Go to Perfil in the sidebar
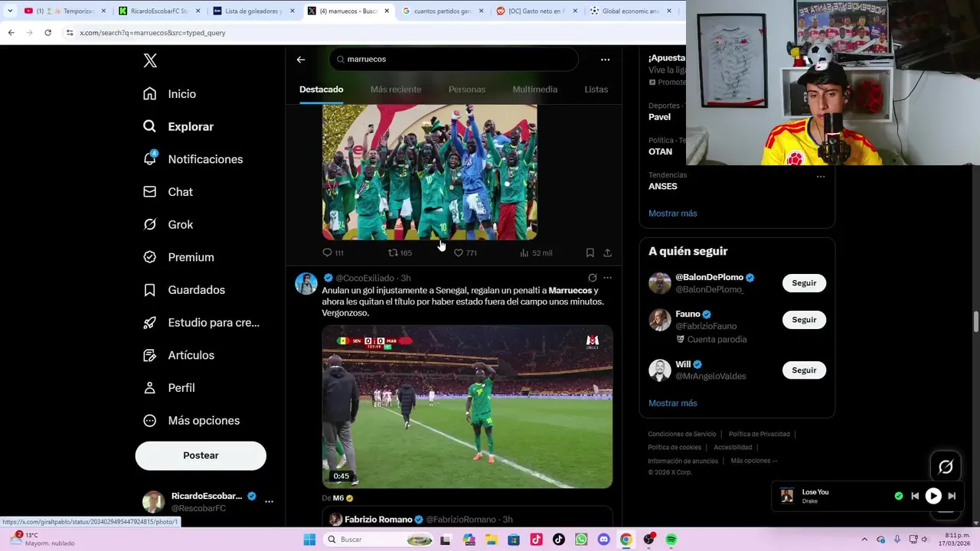The height and width of the screenshot is (551, 980). 169,388
